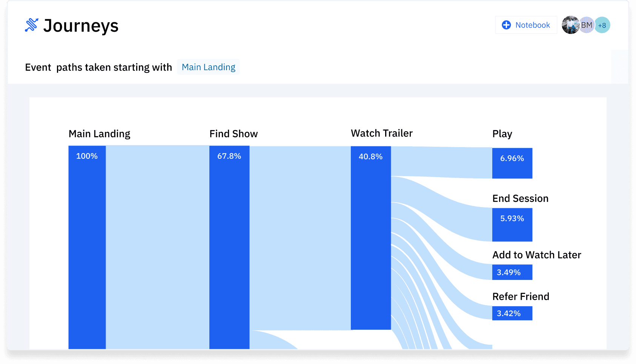This screenshot has height=364, width=636.
Task: Click the +8 collaborators badge
Action: (602, 25)
